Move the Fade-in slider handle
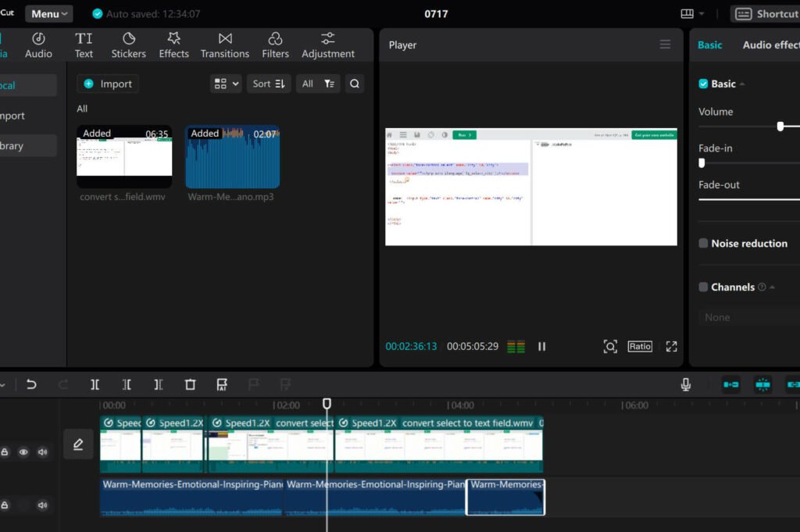800x532 pixels. coord(701,163)
